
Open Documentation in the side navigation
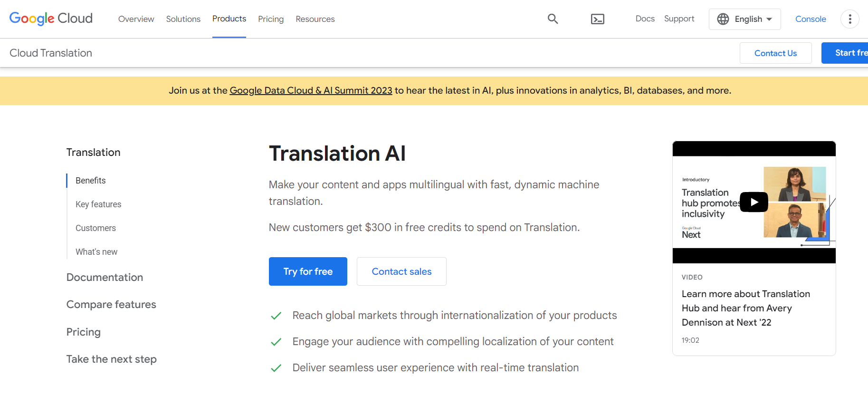[105, 277]
